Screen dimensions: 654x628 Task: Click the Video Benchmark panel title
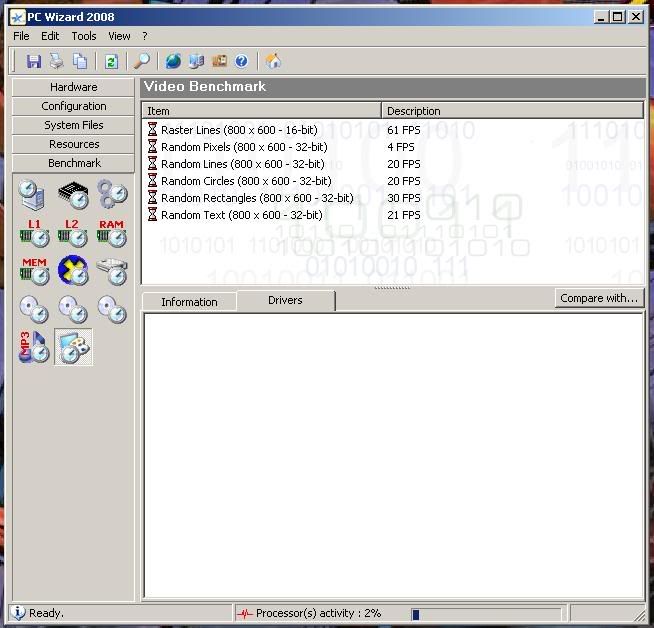pos(205,86)
